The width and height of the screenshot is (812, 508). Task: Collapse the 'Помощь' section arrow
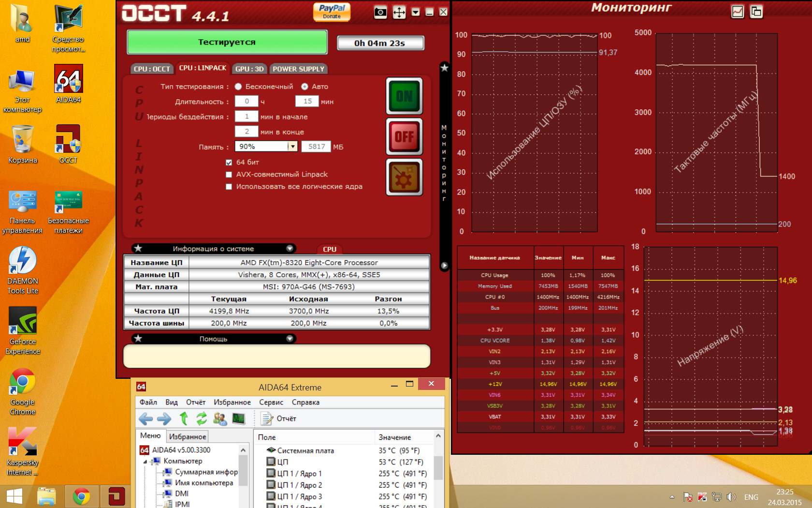click(x=290, y=339)
